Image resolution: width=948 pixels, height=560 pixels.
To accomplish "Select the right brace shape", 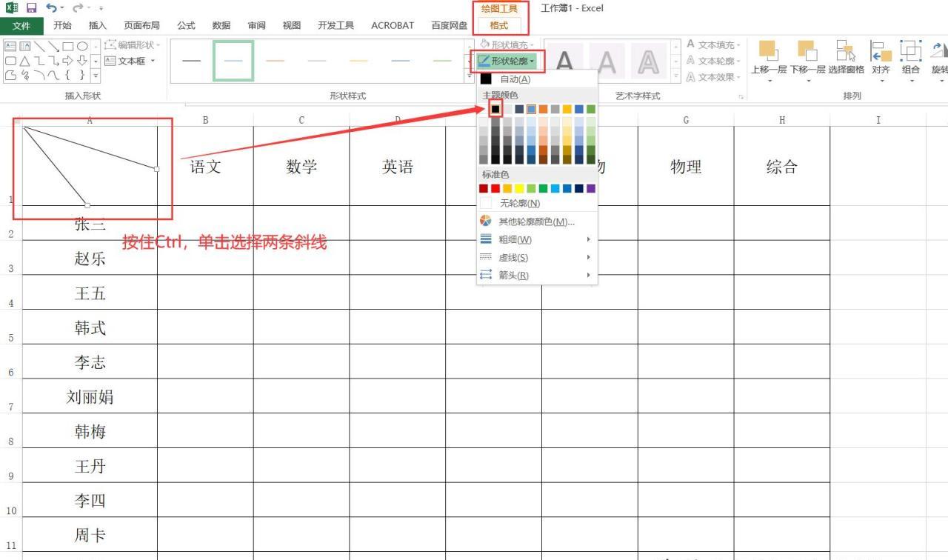I will click(x=82, y=75).
